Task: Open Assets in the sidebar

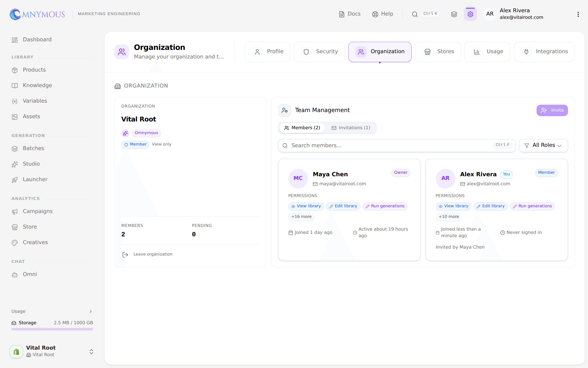Action: pos(52,117)
